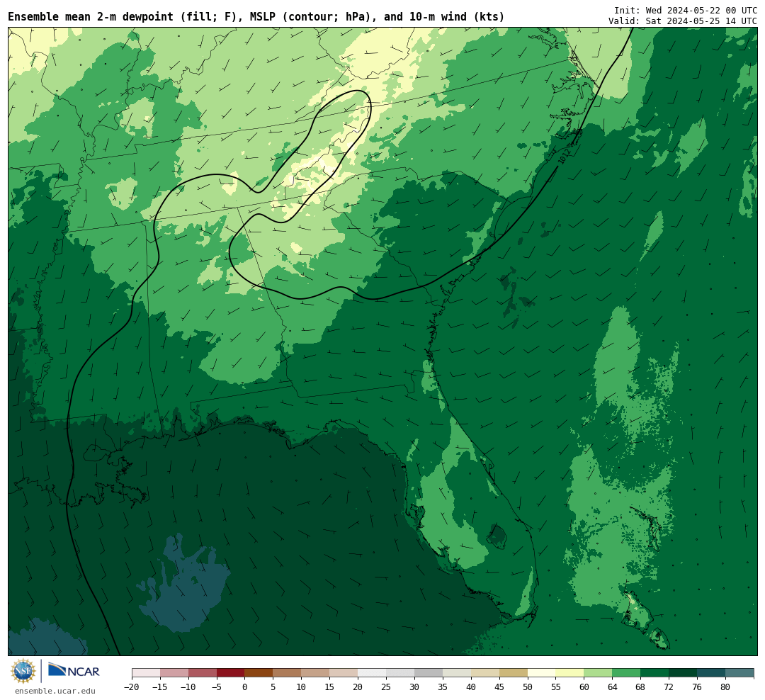Click the ensemble.ucar.edu text

click(x=55, y=691)
